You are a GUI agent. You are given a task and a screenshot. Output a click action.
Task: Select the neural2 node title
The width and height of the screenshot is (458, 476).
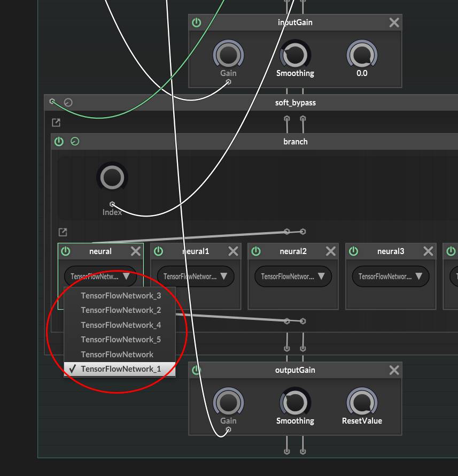(293, 251)
